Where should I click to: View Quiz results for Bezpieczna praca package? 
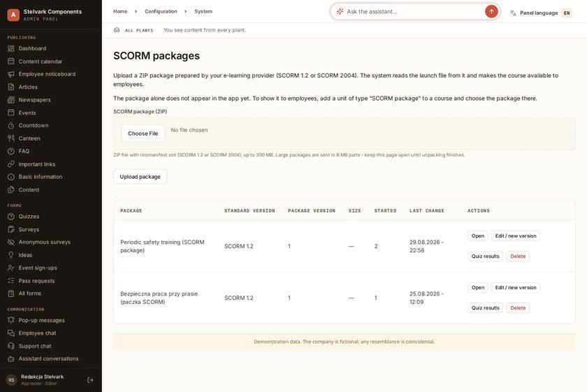(485, 307)
